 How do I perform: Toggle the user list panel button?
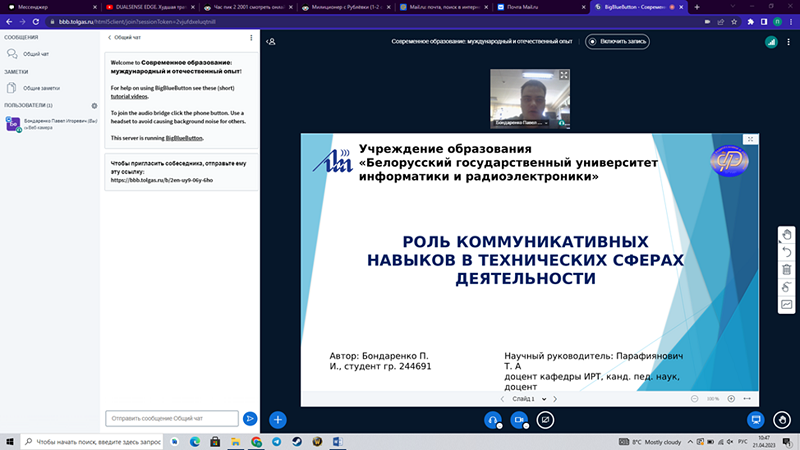point(271,41)
